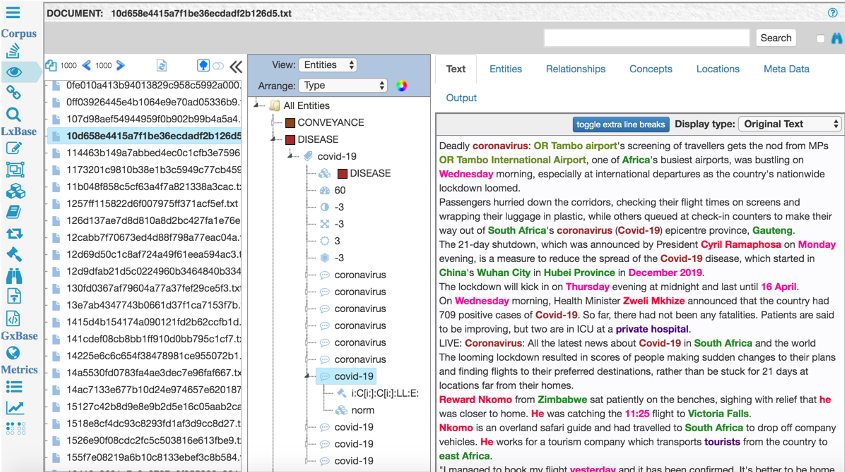Open the magnifier search icon in sidebar
This screenshot has width=845, height=472.
13,114
